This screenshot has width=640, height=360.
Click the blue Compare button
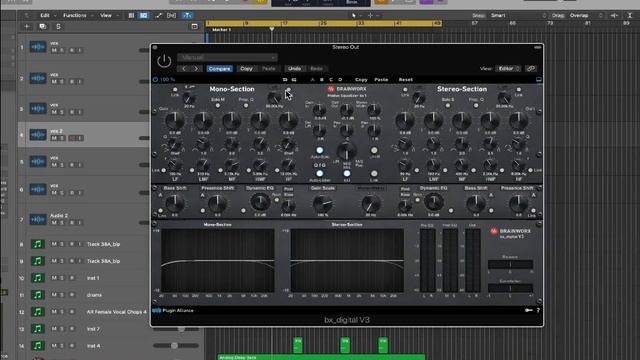coord(220,69)
